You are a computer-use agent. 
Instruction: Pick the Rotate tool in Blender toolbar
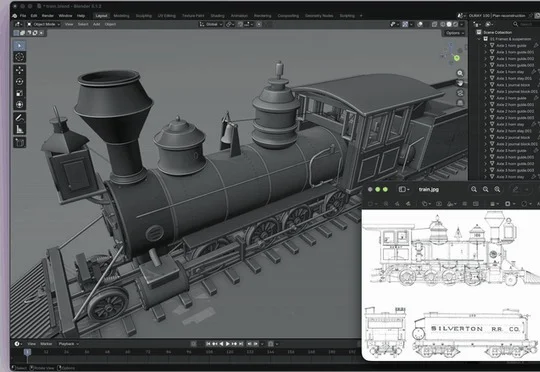click(x=19, y=82)
